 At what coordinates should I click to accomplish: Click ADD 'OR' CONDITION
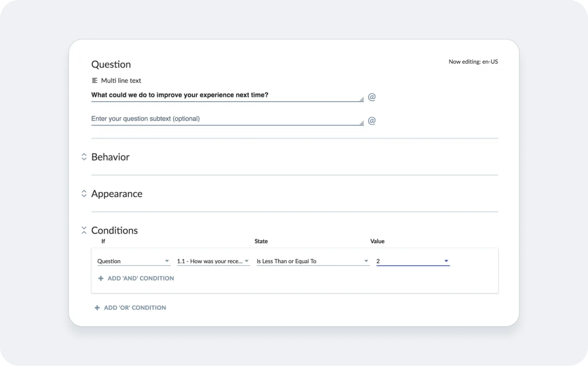pos(135,308)
